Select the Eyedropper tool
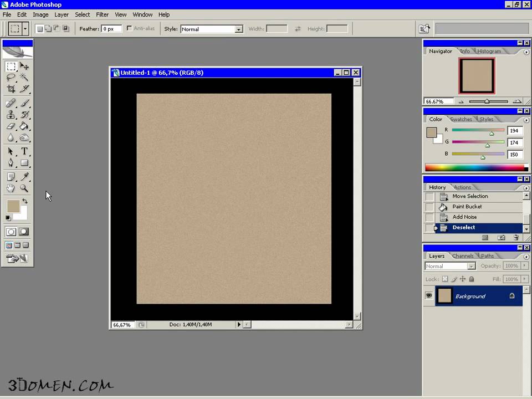The height and width of the screenshot is (399, 532). click(x=24, y=176)
